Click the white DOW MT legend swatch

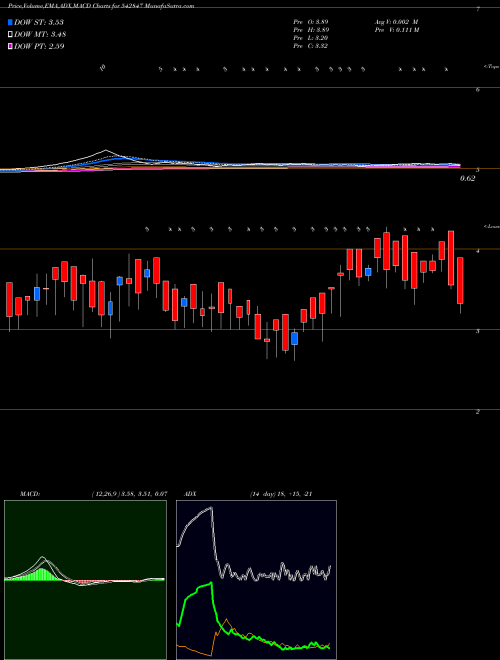[x=10, y=35]
